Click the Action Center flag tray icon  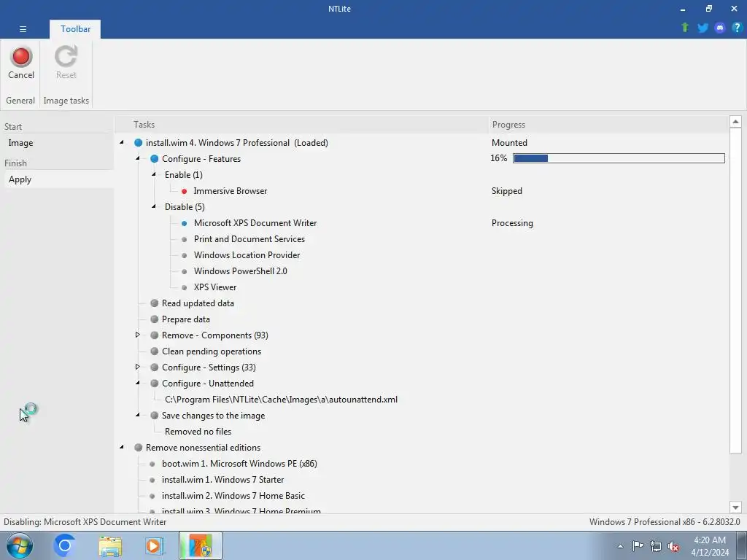(638, 546)
